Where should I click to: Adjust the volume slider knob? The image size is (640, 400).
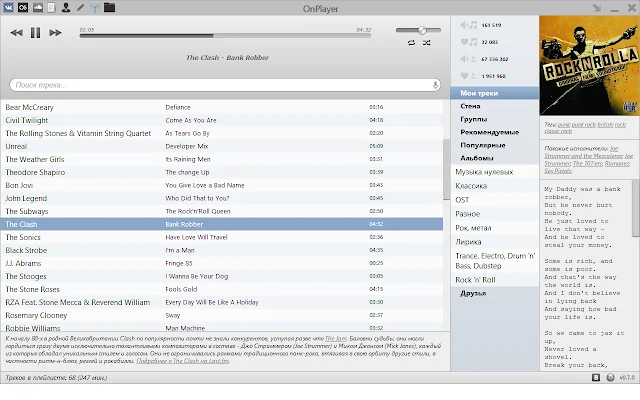tap(422, 30)
